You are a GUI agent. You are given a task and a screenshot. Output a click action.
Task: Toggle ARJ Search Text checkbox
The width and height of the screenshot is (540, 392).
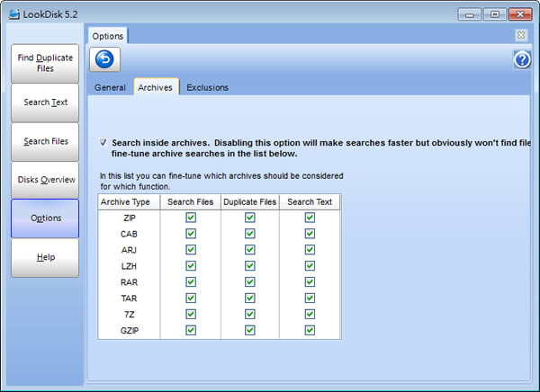(x=310, y=250)
